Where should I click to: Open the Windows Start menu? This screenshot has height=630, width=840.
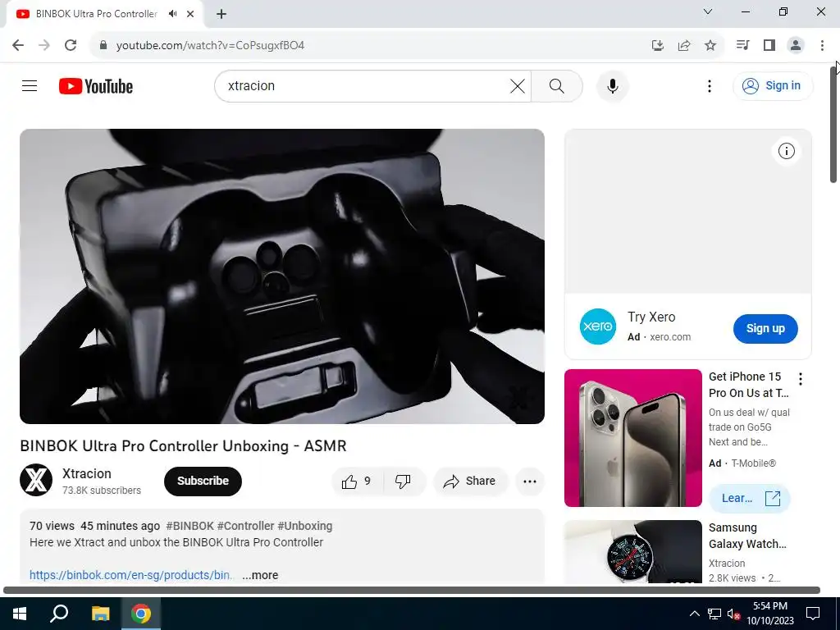(20, 614)
